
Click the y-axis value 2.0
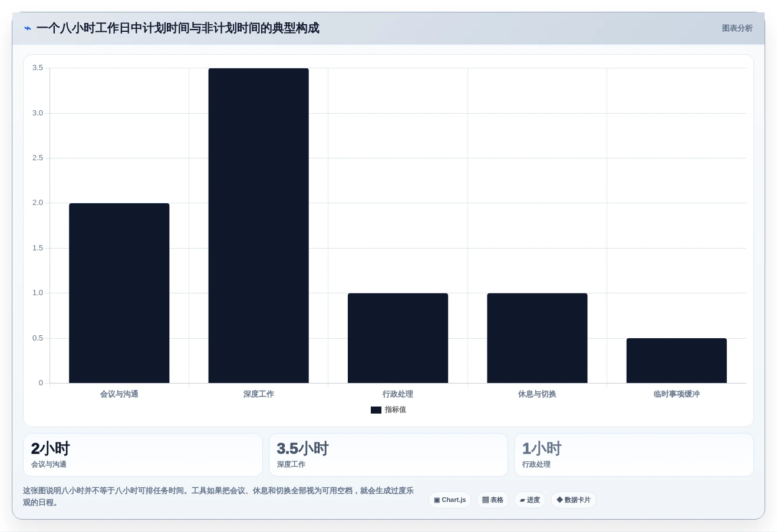pyautogui.click(x=38, y=203)
